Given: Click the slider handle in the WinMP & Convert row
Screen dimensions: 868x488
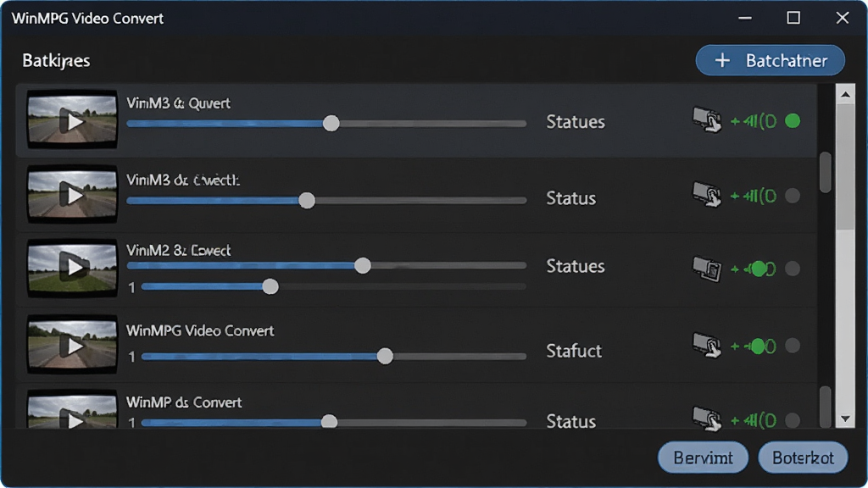Looking at the screenshot, I should [x=329, y=422].
